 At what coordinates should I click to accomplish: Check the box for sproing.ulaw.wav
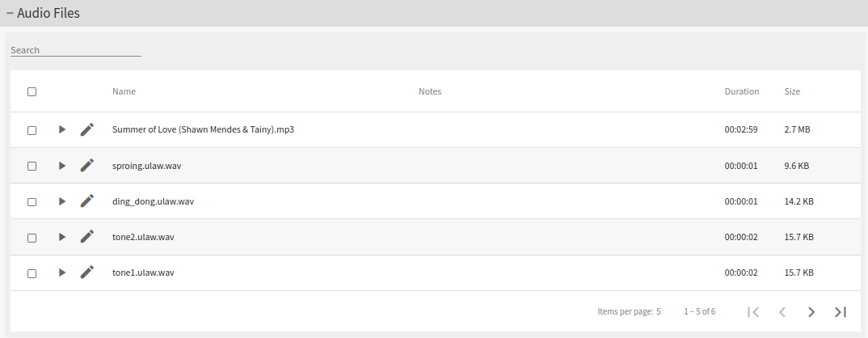pyautogui.click(x=32, y=166)
